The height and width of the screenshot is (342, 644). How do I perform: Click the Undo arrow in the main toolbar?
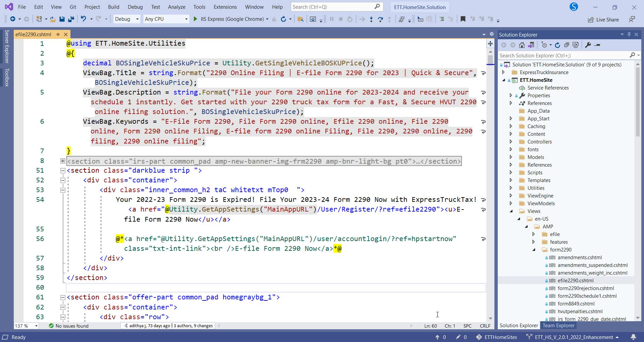pyautogui.click(x=84, y=19)
